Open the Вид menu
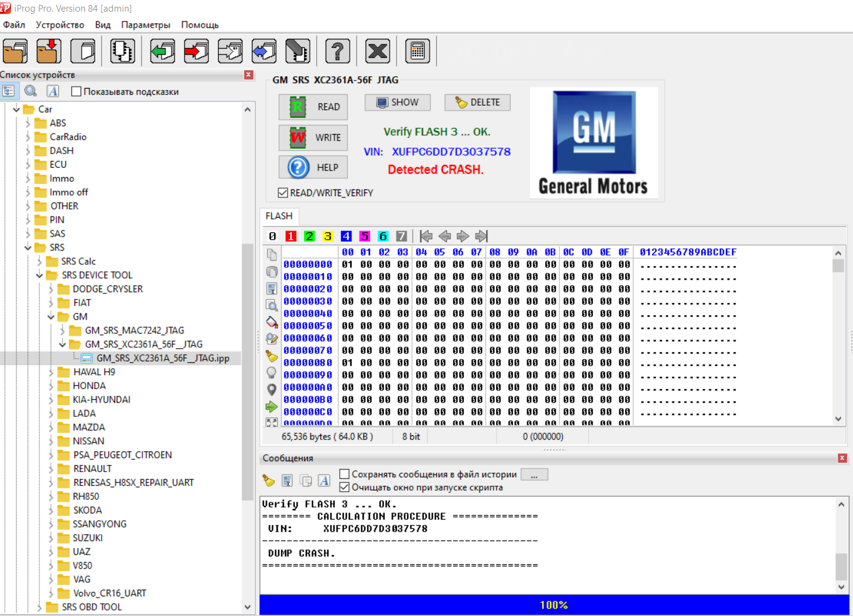 click(103, 25)
